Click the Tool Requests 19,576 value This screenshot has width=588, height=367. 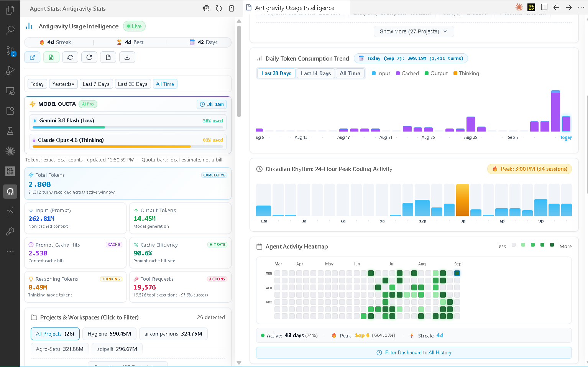pos(145,287)
